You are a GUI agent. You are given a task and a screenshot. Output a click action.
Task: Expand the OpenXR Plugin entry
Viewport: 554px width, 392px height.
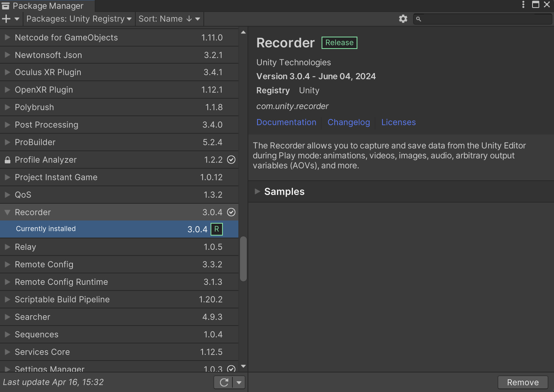click(x=7, y=90)
